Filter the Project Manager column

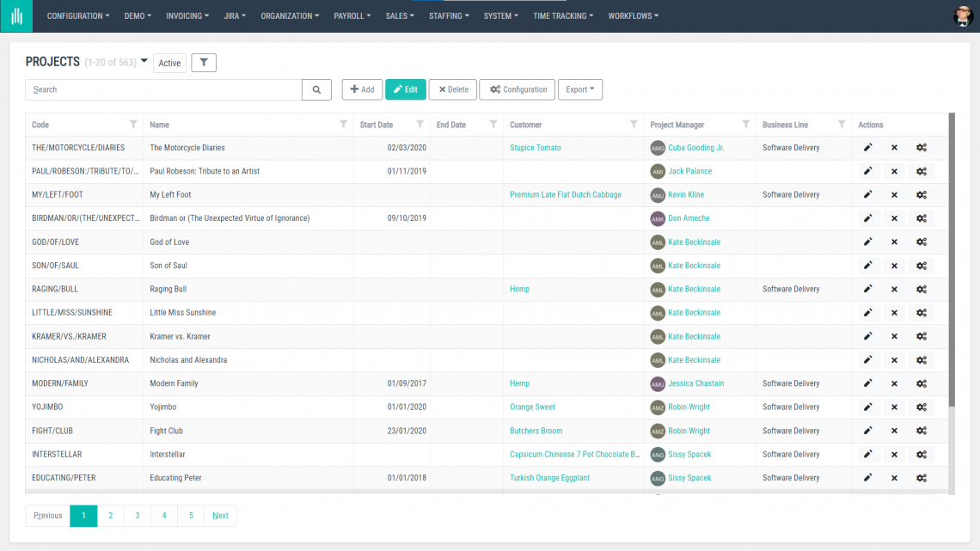pos(745,125)
